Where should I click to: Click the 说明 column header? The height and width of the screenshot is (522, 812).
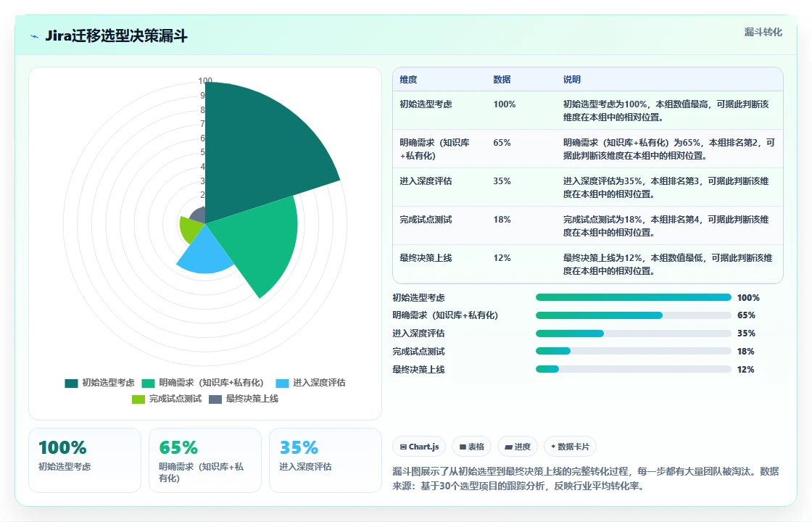tap(572, 79)
